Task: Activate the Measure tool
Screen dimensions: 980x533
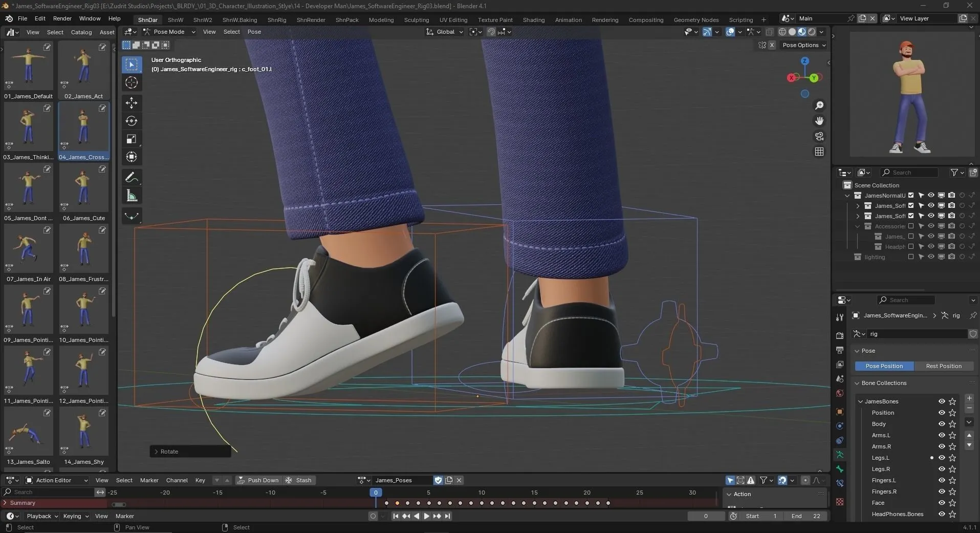Action: 132,195
